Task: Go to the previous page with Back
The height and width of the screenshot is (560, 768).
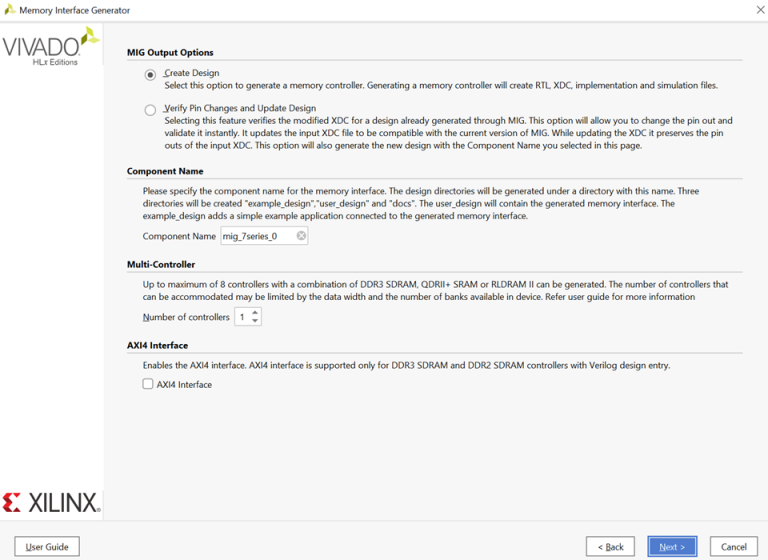Action: [610, 547]
